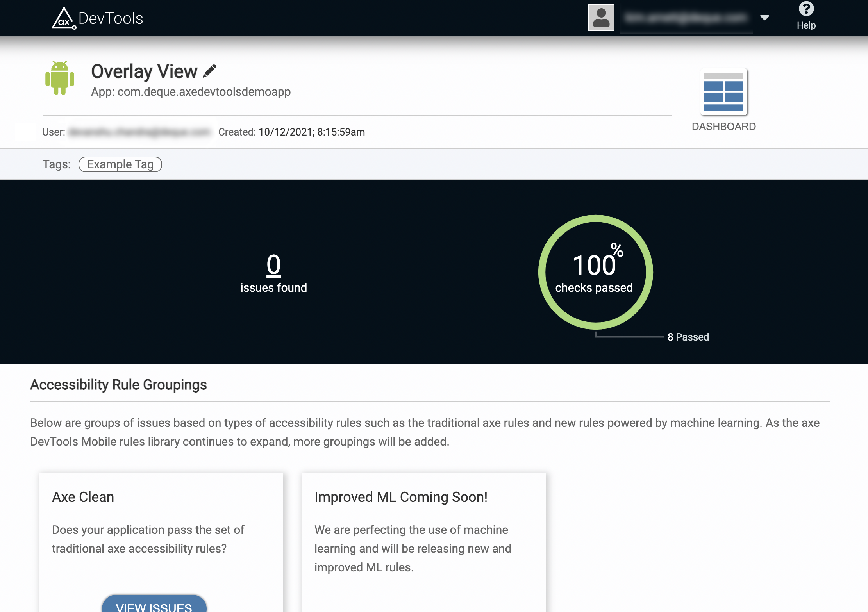Viewport: 868px width, 612px height.
Task: Click the user avatar icon
Action: point(601,18)
